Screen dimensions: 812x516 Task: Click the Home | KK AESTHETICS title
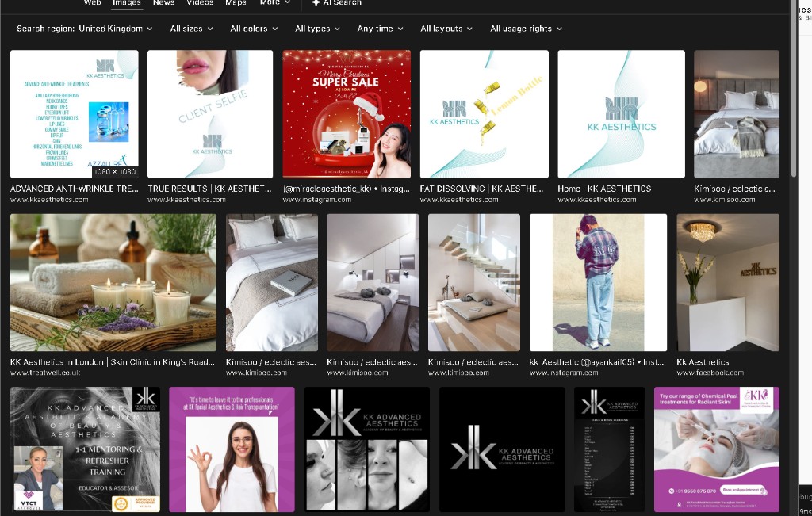point(604,189)
